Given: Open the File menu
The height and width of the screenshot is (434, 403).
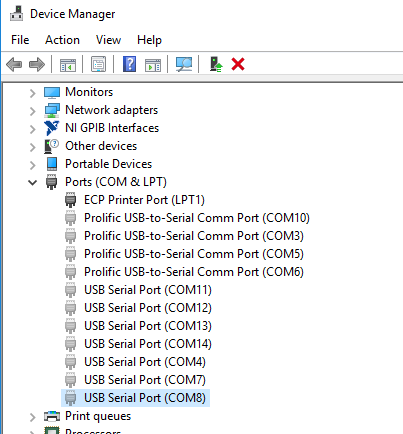Looking at the screenshot, I should [20, 40].
